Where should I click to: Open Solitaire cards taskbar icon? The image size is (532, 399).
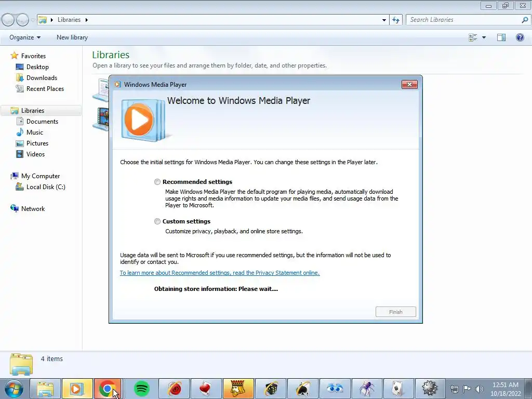[x=398, y=389]
